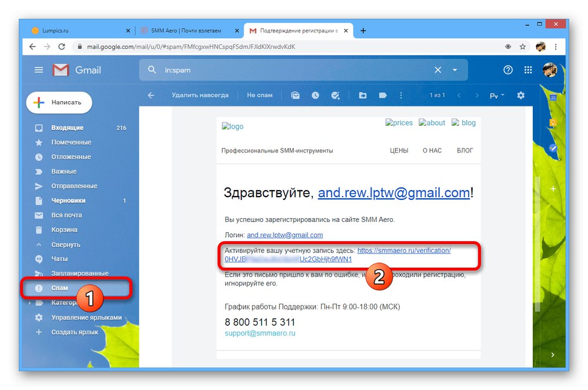
Task: Open the Google apps grid
Action: click(x=528, y=70)
